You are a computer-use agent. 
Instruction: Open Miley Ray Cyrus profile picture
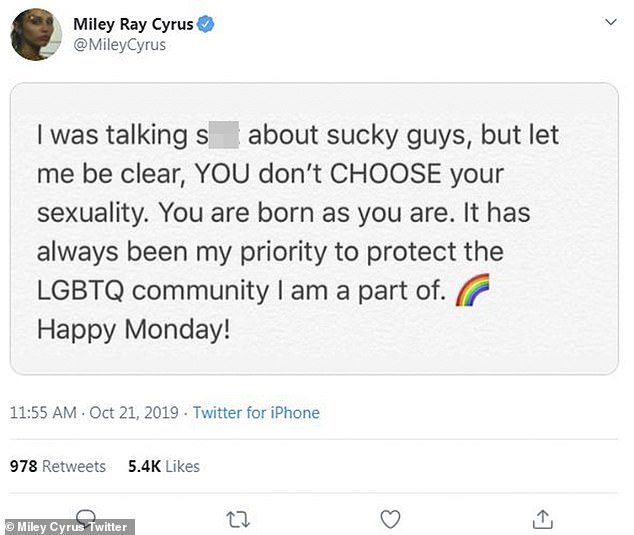click(37, 34)
